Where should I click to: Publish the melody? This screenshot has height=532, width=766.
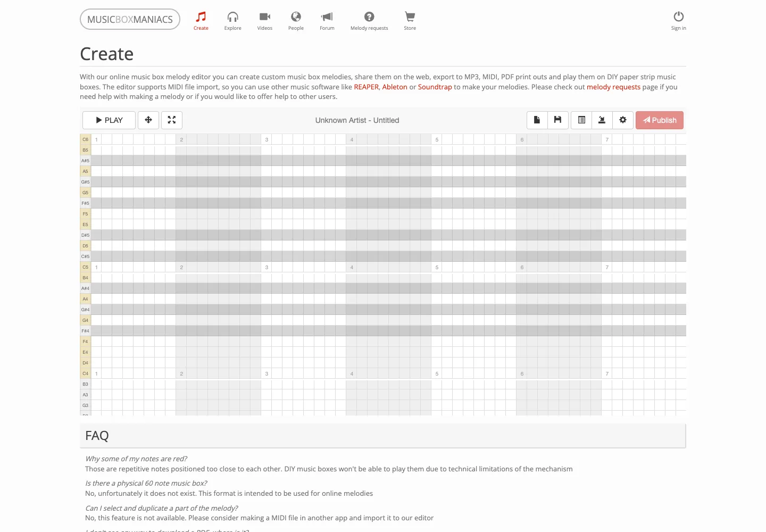[660, 120]
